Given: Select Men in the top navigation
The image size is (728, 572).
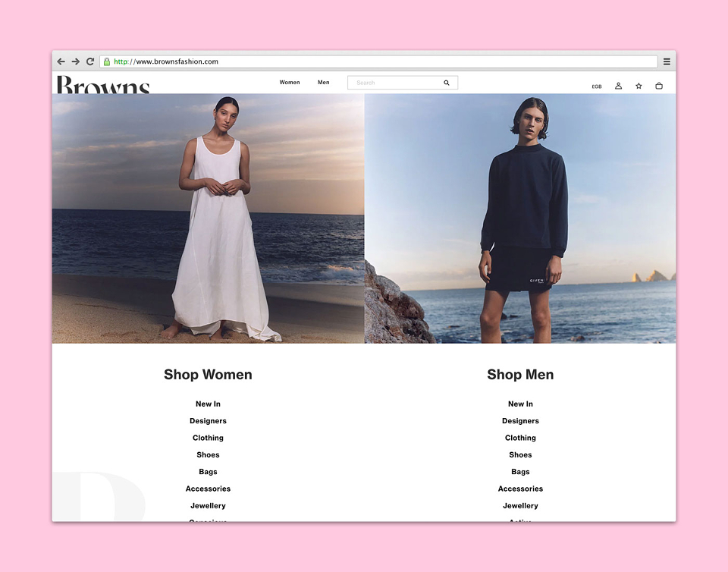Looking at the screenshot, I should coord(324,82).
